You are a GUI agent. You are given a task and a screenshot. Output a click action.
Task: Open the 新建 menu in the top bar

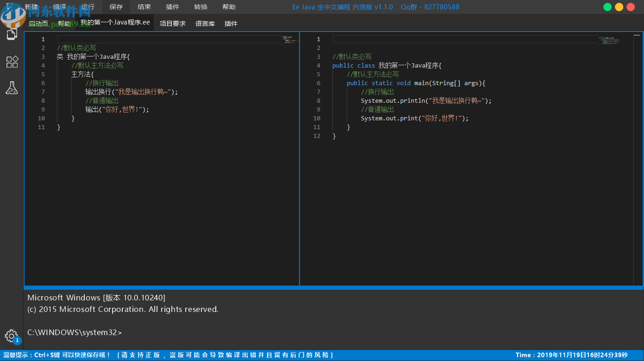(x=31, y=7)
